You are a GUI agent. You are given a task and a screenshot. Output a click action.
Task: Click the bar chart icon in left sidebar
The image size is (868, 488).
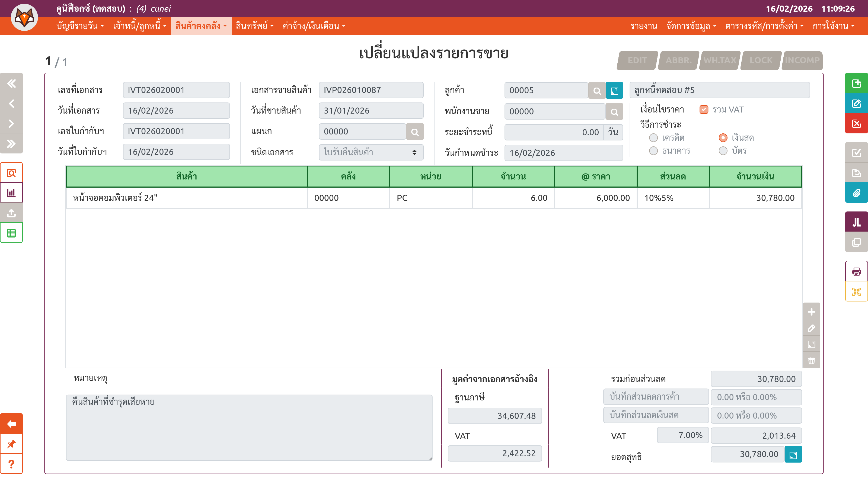point(11,193)
